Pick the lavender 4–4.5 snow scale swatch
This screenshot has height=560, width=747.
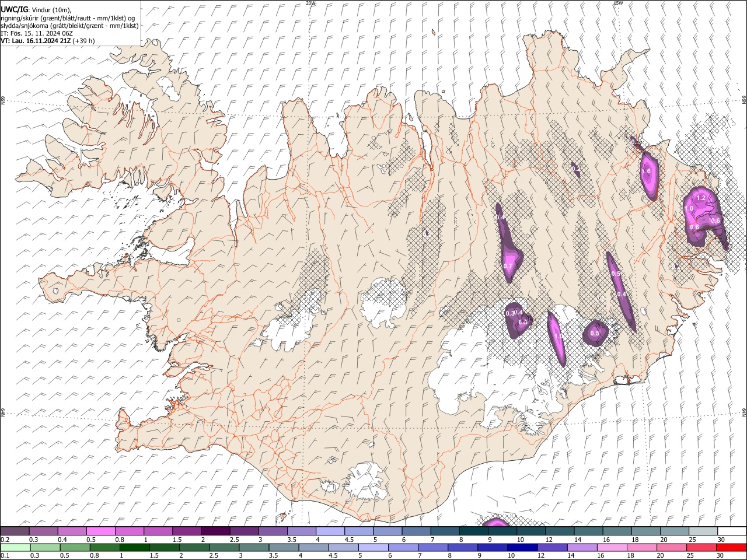coord(330,531)
